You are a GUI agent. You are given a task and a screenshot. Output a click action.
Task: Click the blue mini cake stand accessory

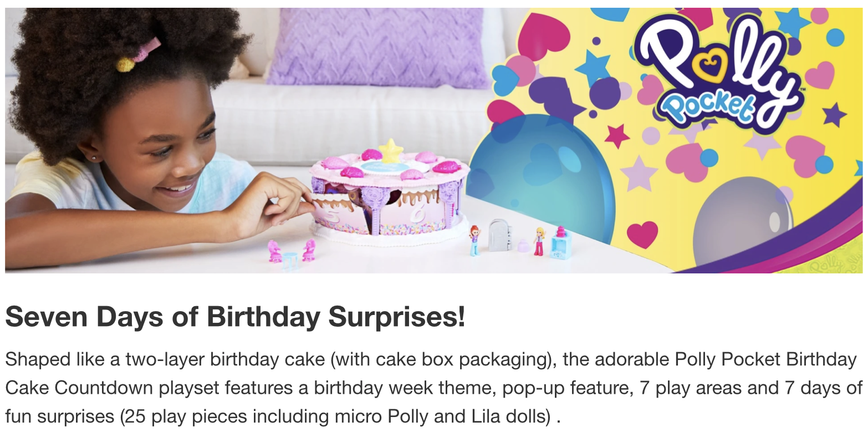coord(561,243)
